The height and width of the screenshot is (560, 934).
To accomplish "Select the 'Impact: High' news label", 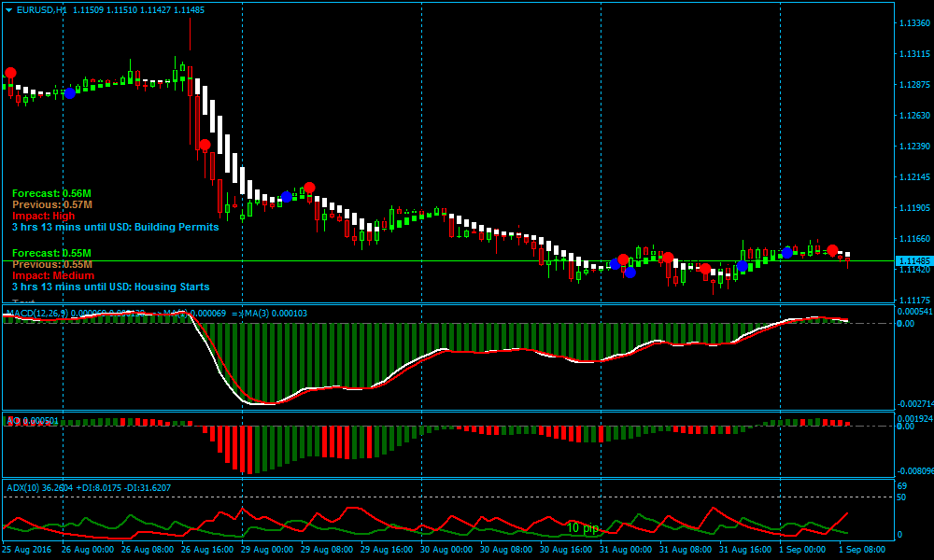I will click(43, 216).
